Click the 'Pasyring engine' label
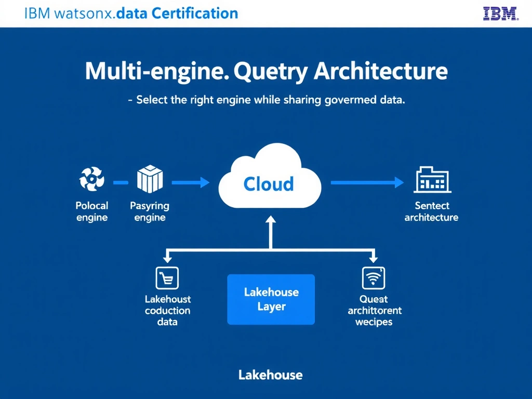This screenshot has width=532, height=399. point(150,211)
